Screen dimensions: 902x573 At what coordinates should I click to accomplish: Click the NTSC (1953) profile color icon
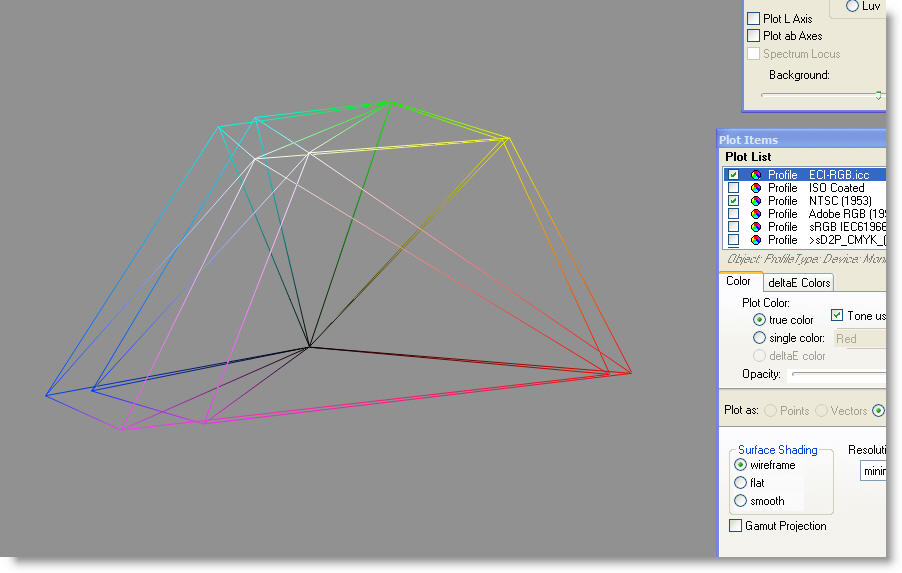[756, 201]
